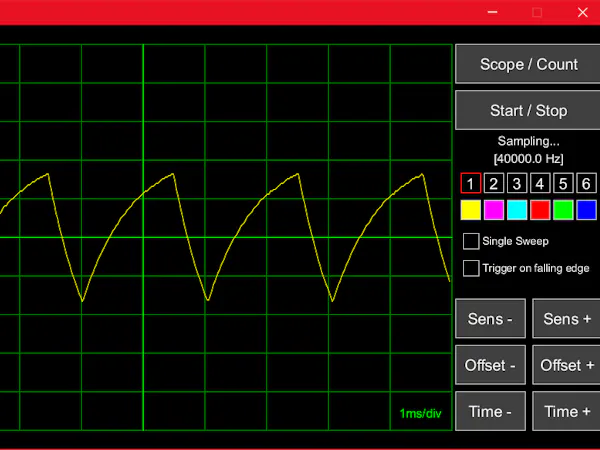Click the Sampling... status text
Screen dimensions: 600x450
click(528, 141)
